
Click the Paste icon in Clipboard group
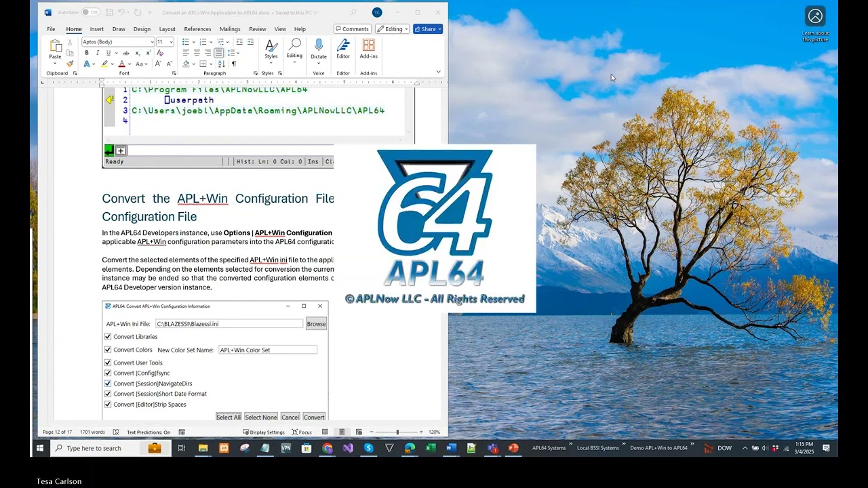point(55,46)
